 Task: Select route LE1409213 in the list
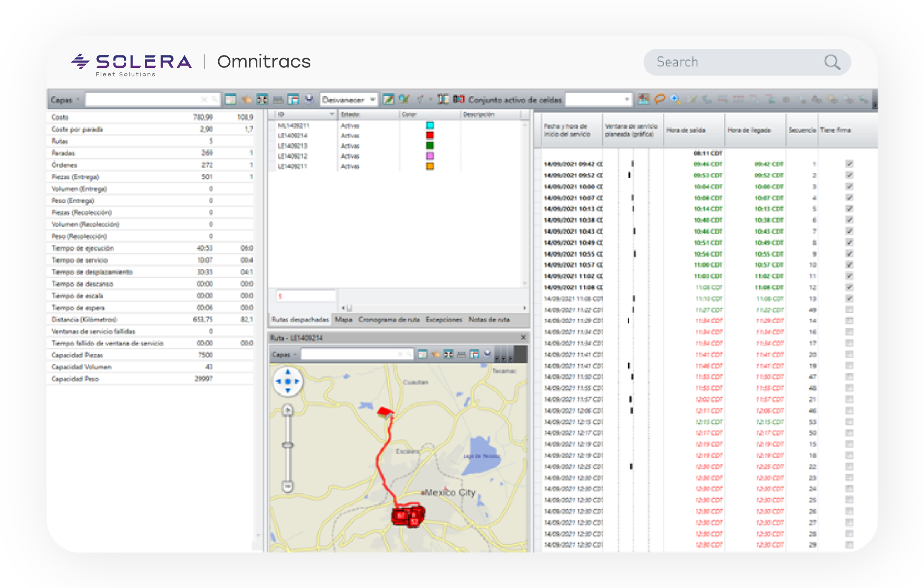click(x=293, y=146)
